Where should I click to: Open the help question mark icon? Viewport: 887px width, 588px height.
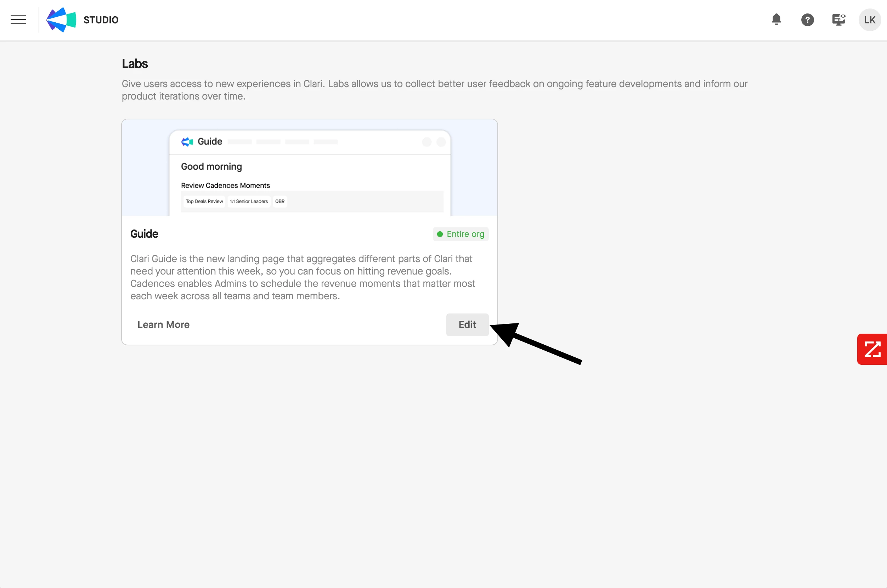point(807,20)
